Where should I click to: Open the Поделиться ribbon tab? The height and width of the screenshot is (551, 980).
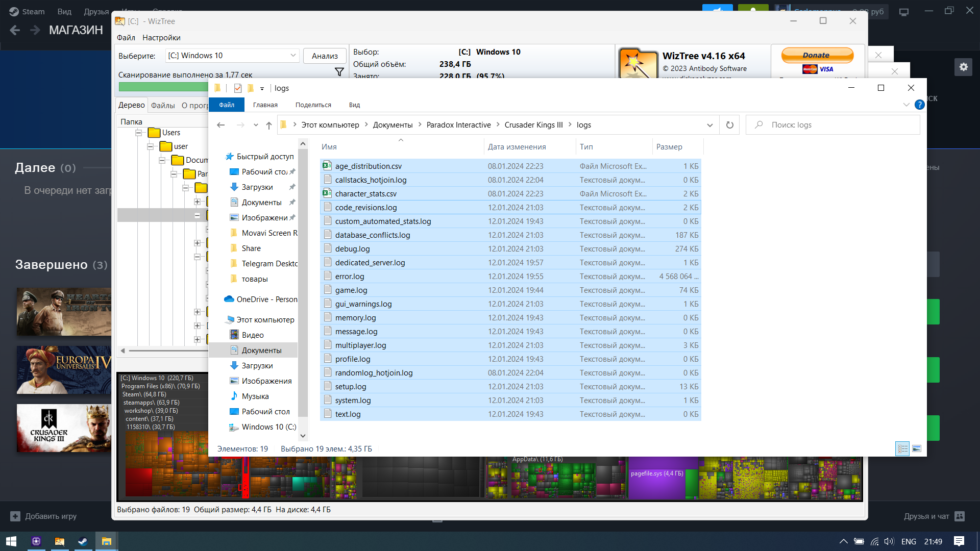[x=313, y=105]
